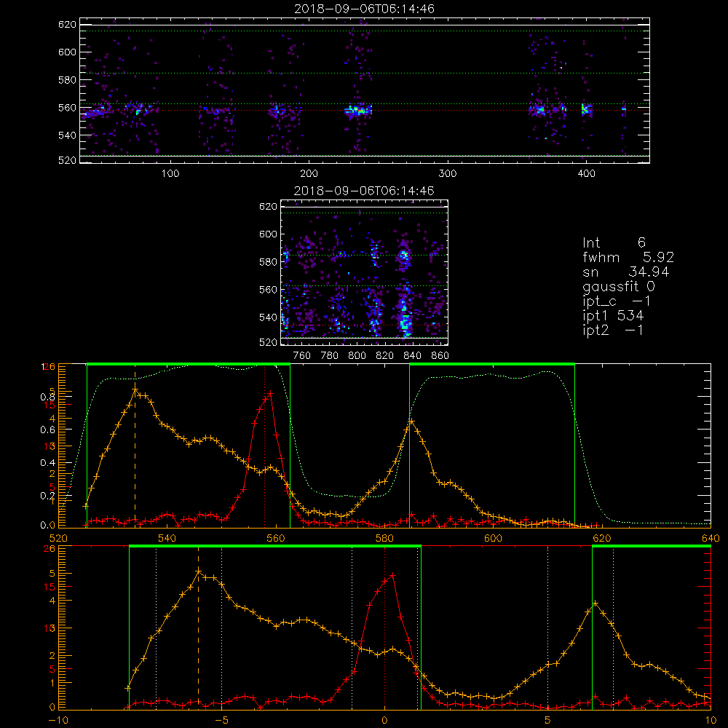Click x-axis label 860 of middle image
728x728 pixels.
point(440,356)
